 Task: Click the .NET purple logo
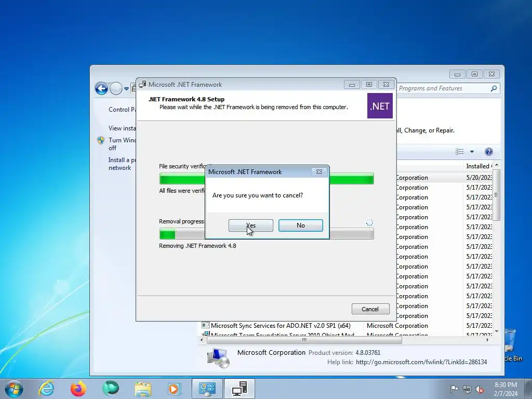380,106
